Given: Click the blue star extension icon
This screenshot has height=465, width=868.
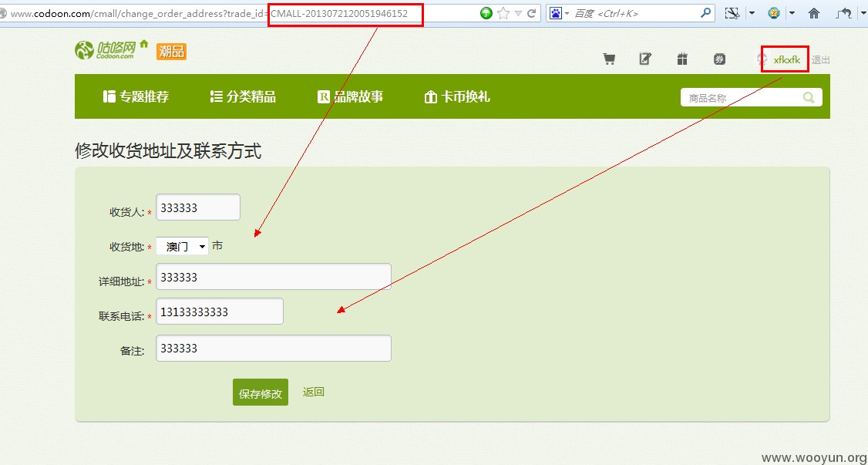Looking at the screenshot, I should point(774,13).
